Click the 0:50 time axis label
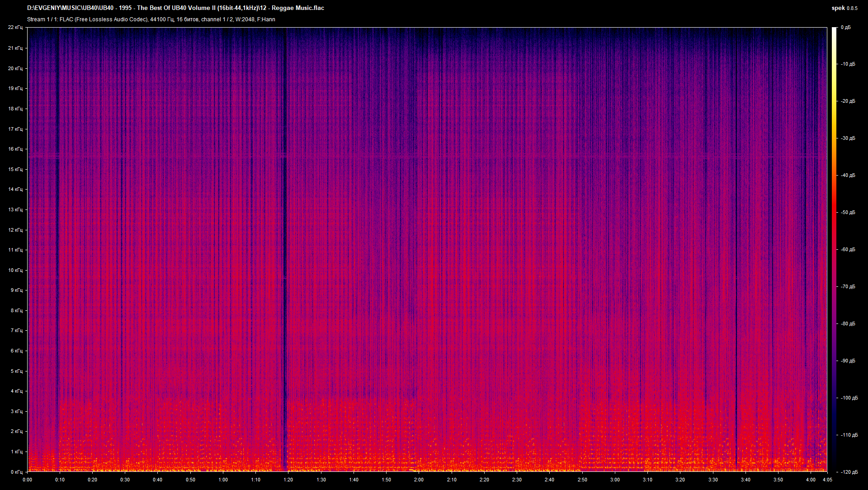The width and height of the screenshot is (868, 490). pyautogui.click(x=190, y=480)
